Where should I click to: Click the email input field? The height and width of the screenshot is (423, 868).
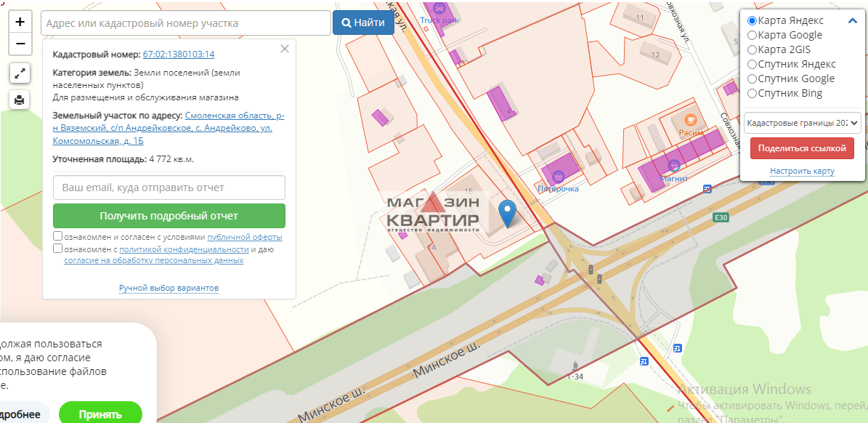[169, 188]
